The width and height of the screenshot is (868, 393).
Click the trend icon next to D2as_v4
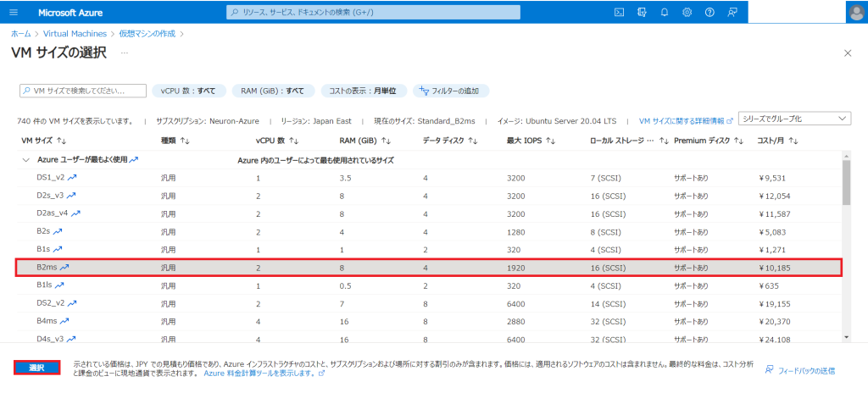pos(75,213)
